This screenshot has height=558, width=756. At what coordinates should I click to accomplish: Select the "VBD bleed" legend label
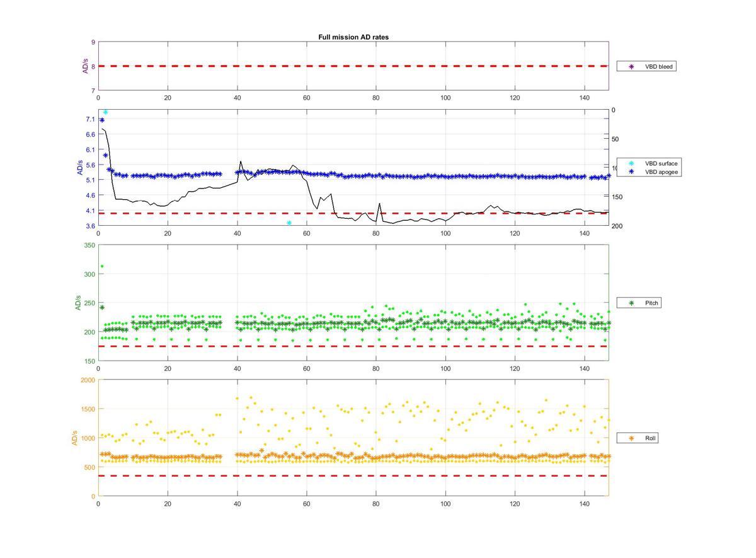659,66
